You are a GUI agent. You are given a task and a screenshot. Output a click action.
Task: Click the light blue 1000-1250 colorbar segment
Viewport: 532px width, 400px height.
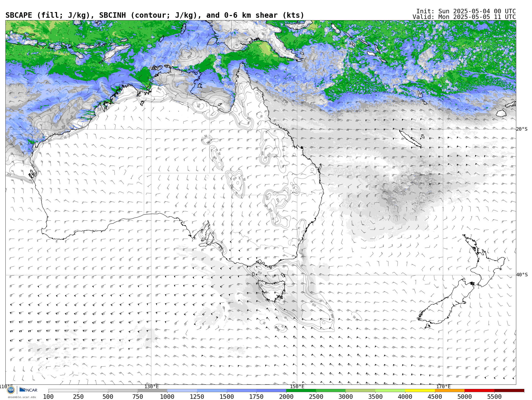click(182, 391)
